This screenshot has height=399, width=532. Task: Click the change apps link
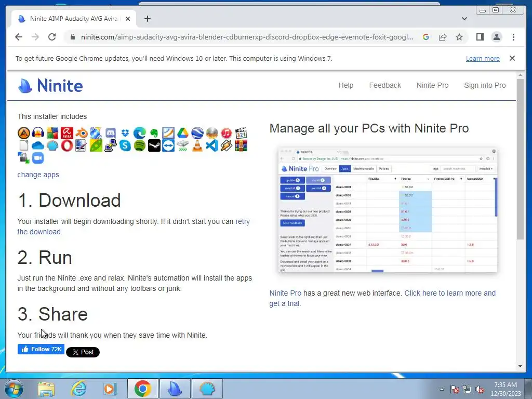click(x=38, y=175)
